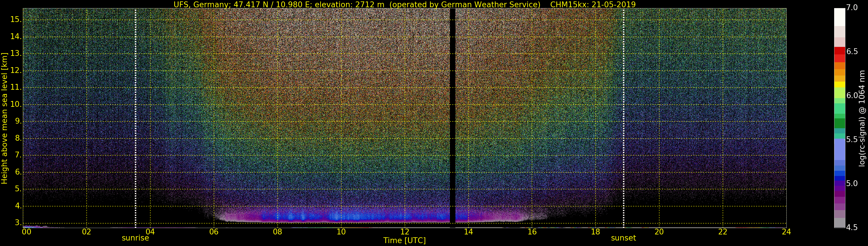This screenshot has height=246, width=868.
Task: Click the black data gap band near 13:30
Action: point(453,115)
